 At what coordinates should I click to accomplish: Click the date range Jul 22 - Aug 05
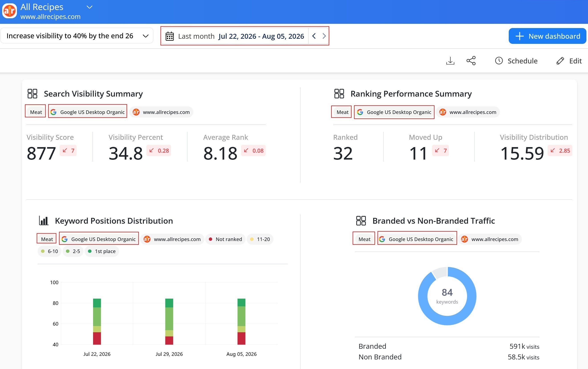[261, 36]
